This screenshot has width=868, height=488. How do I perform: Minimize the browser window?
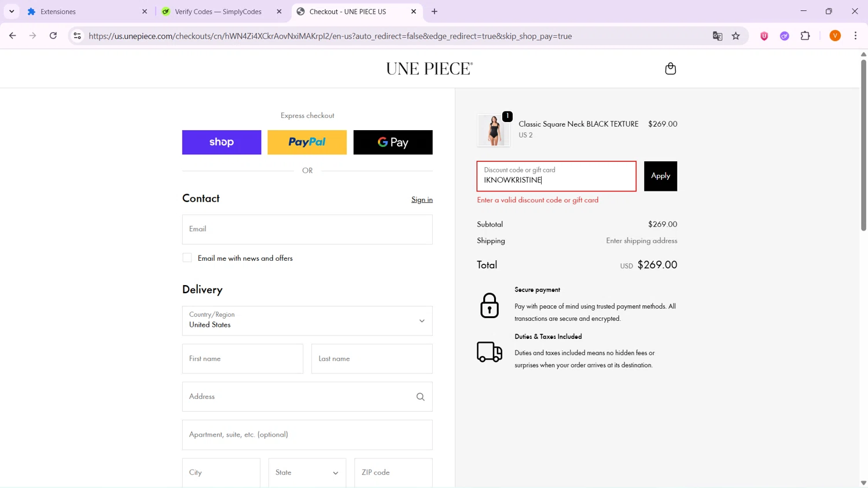[803, 12]
